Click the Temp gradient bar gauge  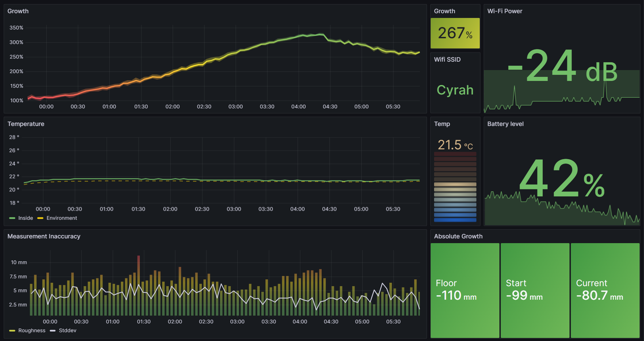coord(455,187)
